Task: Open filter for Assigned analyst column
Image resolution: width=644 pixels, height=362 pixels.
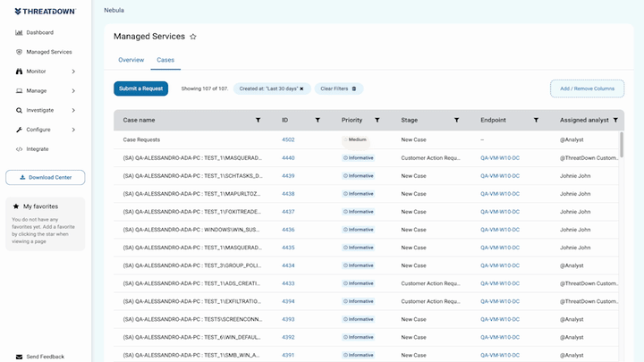Action: coord(615,121)
